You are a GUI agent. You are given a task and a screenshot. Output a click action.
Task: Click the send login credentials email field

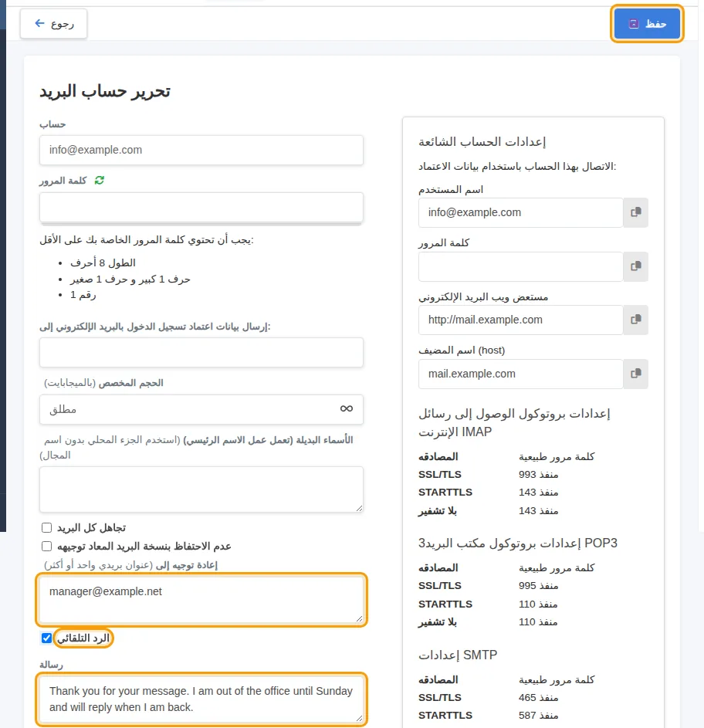pos(201,352)
